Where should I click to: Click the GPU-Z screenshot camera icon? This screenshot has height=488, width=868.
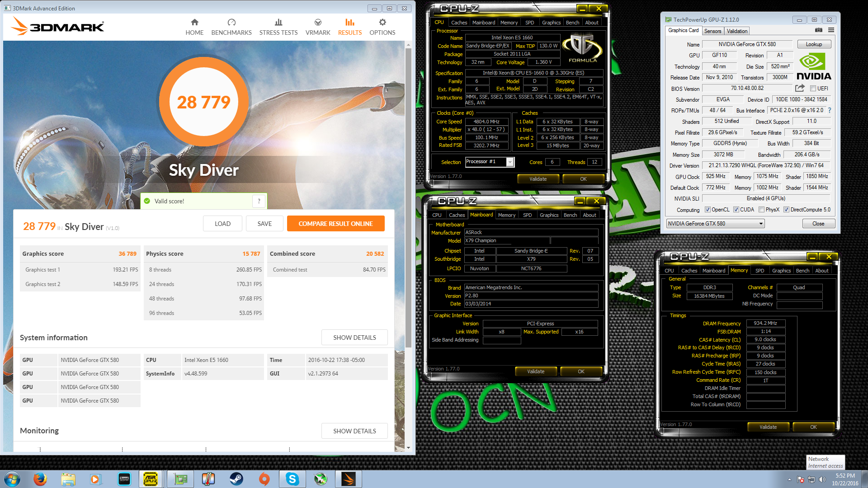[819, 30]
